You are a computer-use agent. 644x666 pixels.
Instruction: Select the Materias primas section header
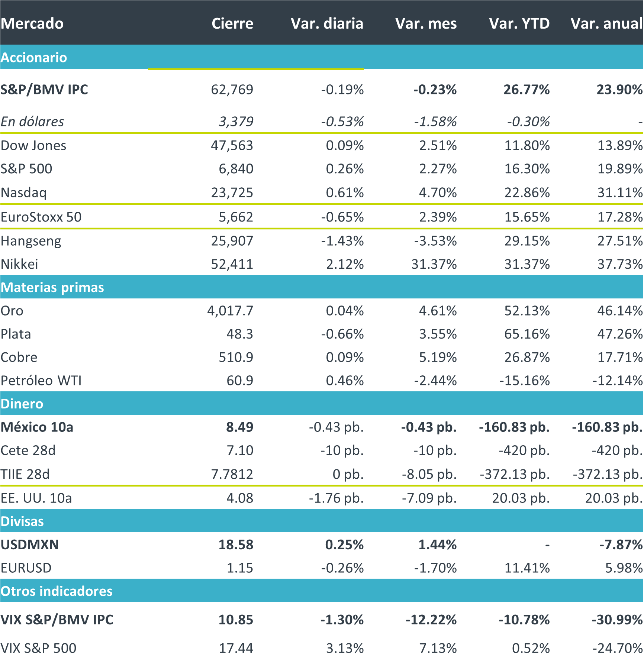(x=52, y=287)
